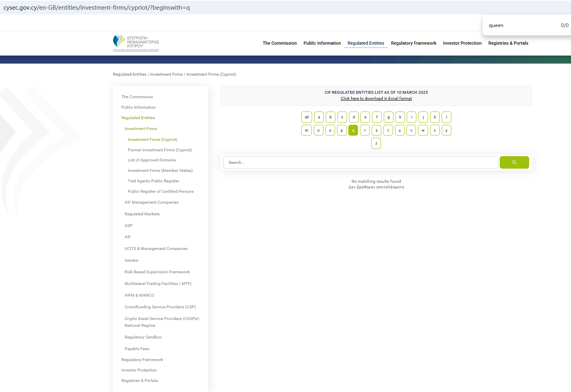Screen dimensions: 571x392
Task: Choose letter 'l' filter button
Action: tap(446, 117)
